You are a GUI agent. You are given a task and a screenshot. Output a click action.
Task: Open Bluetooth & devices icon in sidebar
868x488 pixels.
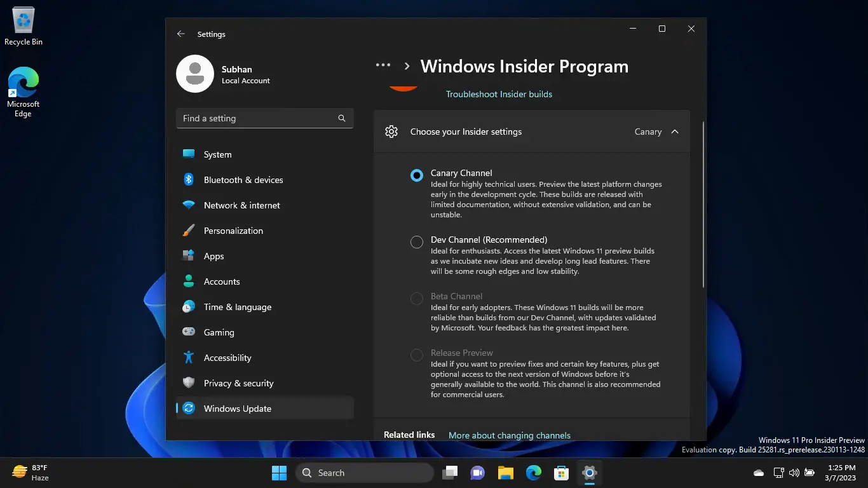(189, 179)
